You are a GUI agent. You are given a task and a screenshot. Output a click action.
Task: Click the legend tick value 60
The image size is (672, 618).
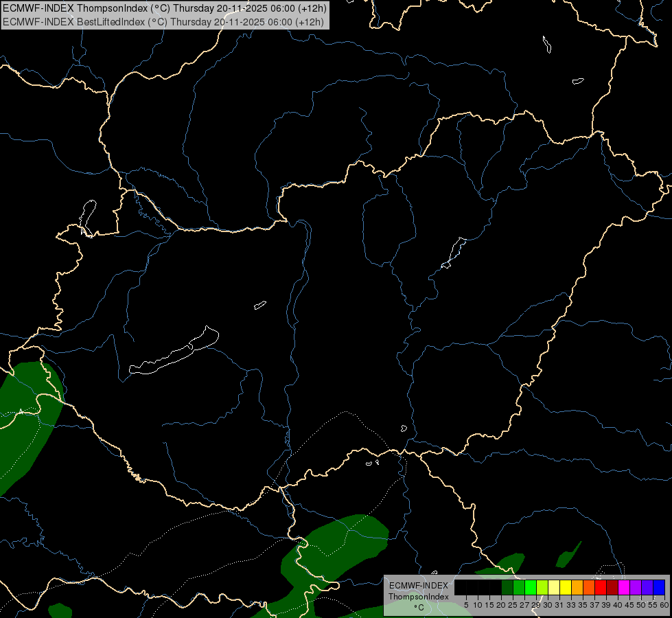click(x=664, y=605)
